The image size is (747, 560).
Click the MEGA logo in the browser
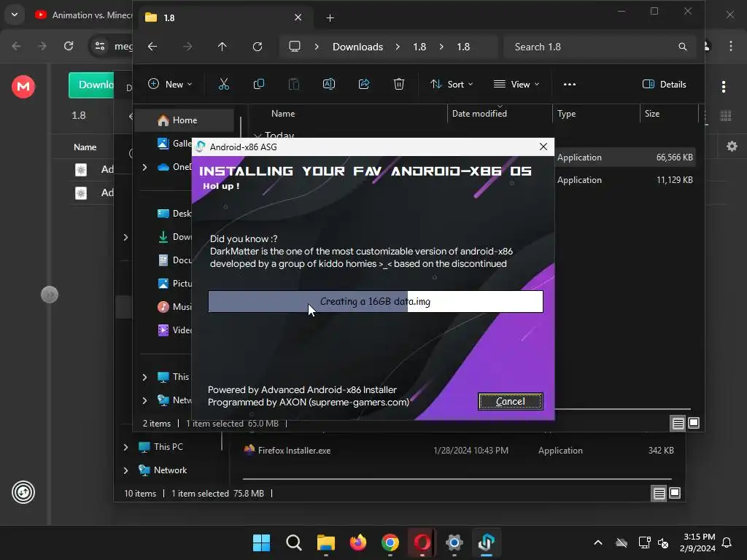(23, 87)
